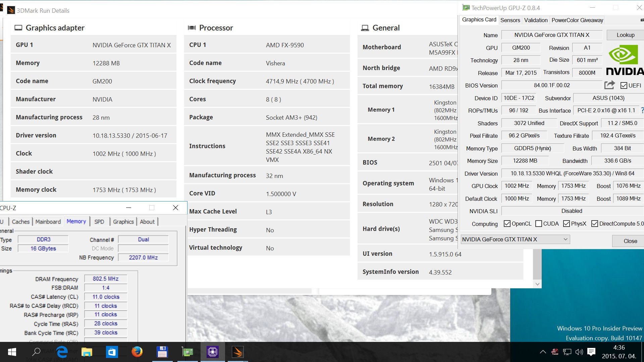Open the Windows Store taskbar icon
Viewport: 644px width, 362px height.
pyautogui.click(x=112, y=352)
